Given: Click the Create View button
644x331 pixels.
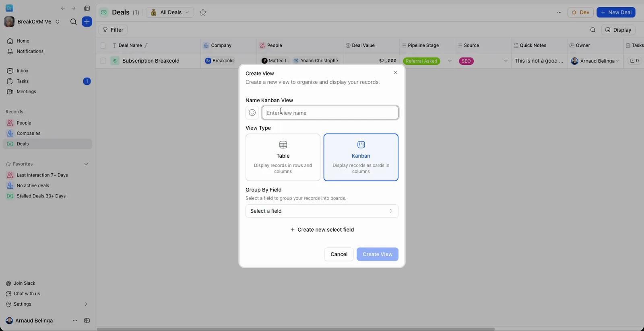Looking at the screenshot, I should pyautogui.click(x=378, y=254).
